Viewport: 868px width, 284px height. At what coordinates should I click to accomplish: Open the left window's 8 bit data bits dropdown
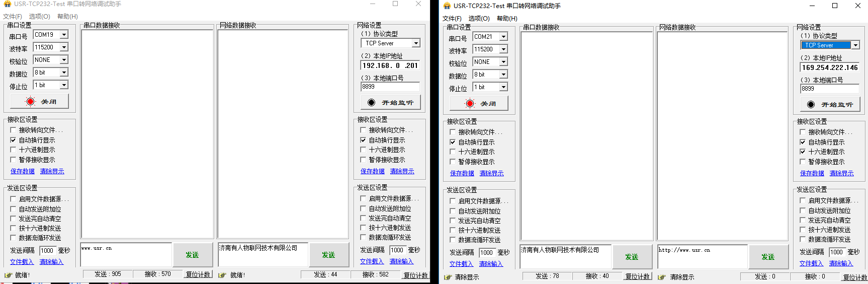coord(64,73)
